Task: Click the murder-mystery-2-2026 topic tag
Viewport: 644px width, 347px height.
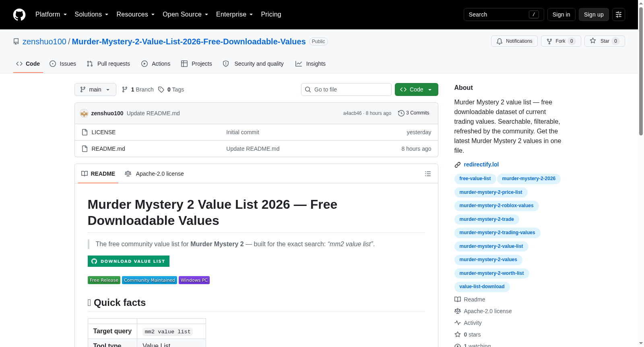Action: click(529, 179)
